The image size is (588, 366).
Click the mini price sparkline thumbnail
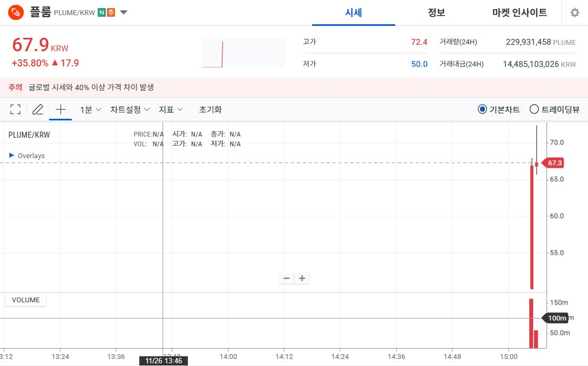243,53
